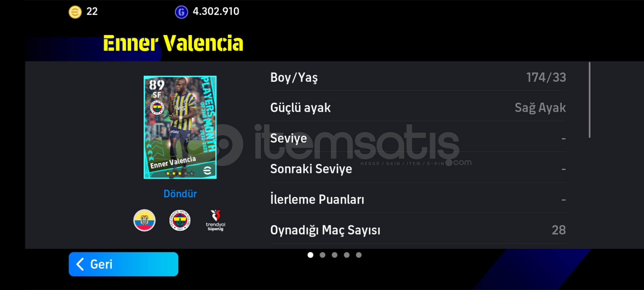The image size is (644, 290).
Task: Tap the Trendyol Süper Lig logo
Action: tap(215, 220)
